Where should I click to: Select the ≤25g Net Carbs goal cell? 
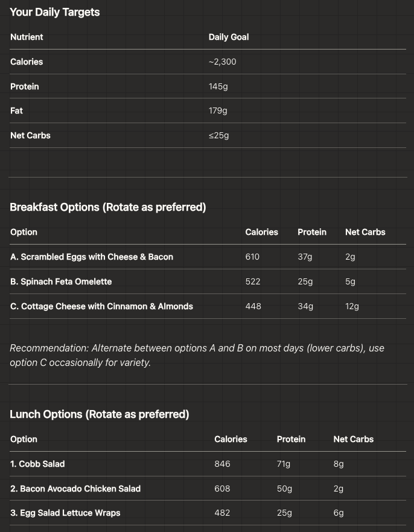click(219, 135)
